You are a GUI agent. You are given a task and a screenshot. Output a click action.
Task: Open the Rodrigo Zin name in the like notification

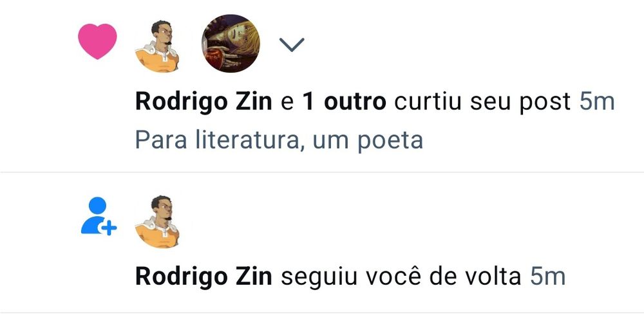click(x=204, y=102)
